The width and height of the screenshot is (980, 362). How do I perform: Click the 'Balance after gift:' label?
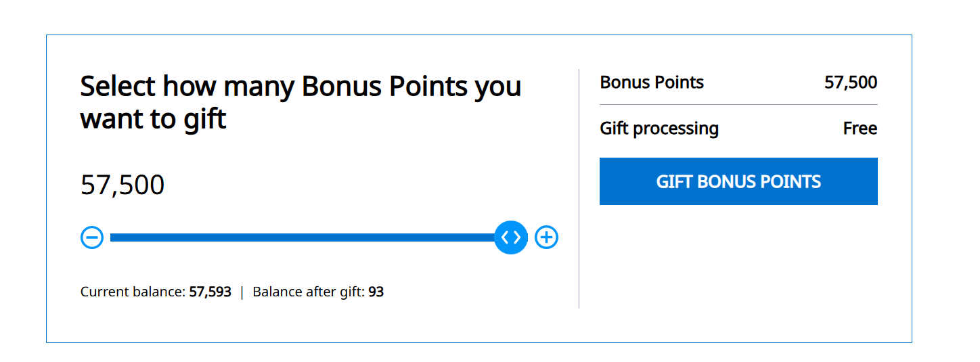pos(309,292)
